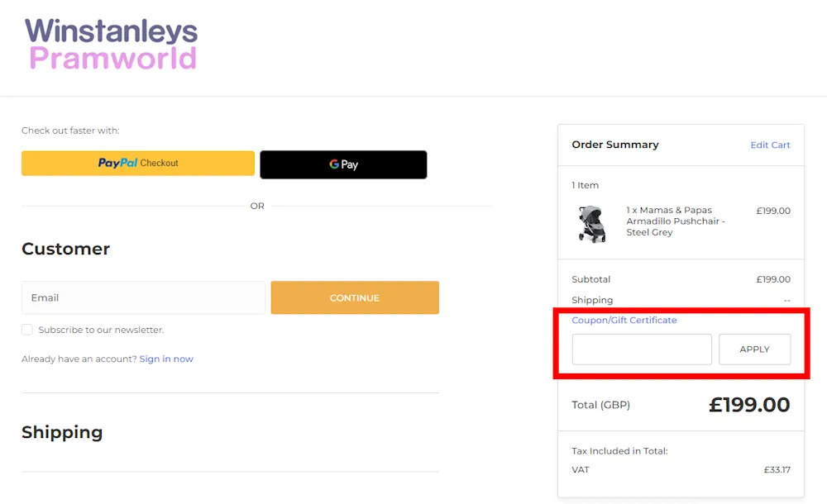827x504 pixels.
Task: Focus the coupon code input box
Action: pos(642,349)
